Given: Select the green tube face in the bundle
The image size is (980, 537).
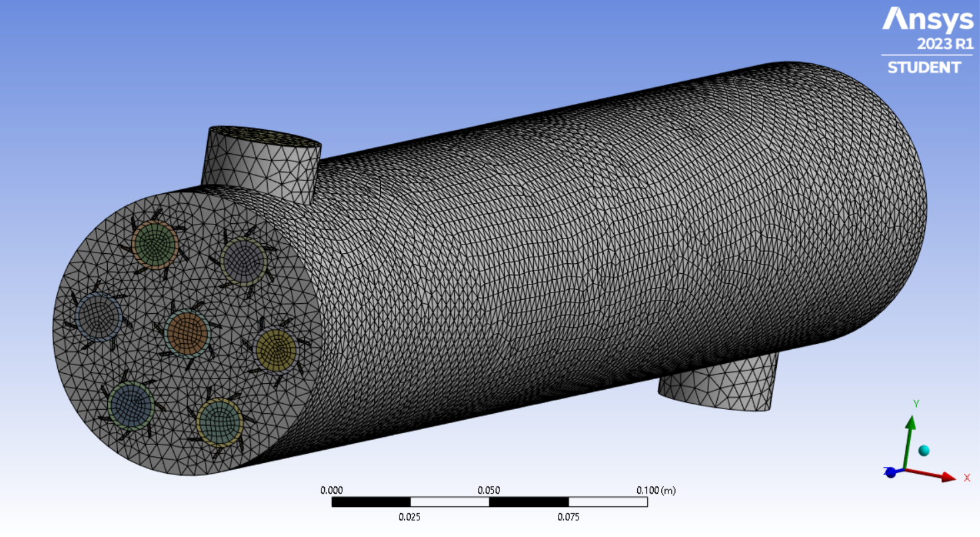Looking at the screenshot, I should 155,245.
